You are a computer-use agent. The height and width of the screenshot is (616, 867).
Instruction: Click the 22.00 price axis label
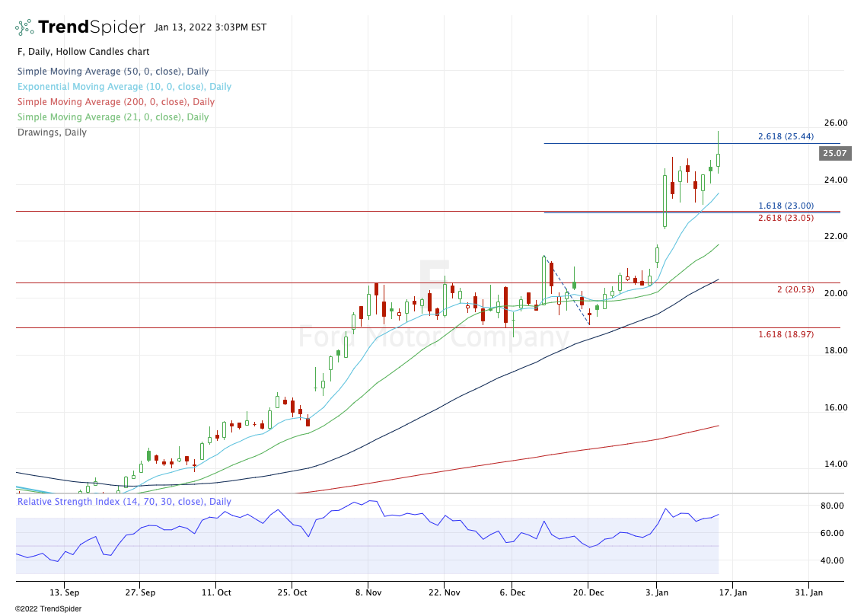coord(836,236)
